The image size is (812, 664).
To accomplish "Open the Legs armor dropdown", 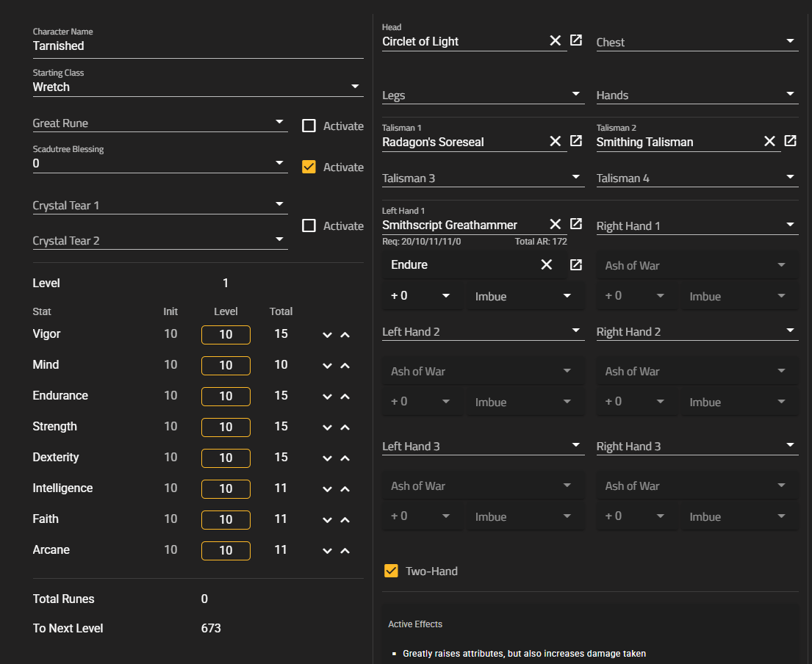I will 484,95.
